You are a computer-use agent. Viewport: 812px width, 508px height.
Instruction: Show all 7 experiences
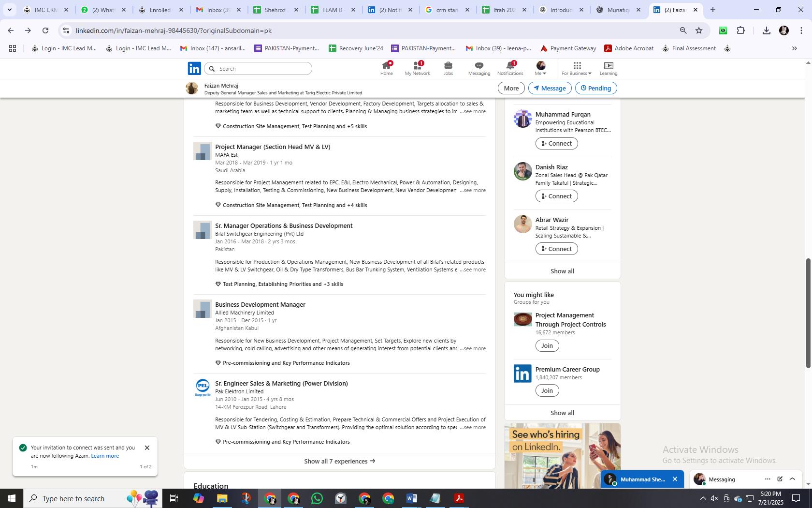click(339, 461)
